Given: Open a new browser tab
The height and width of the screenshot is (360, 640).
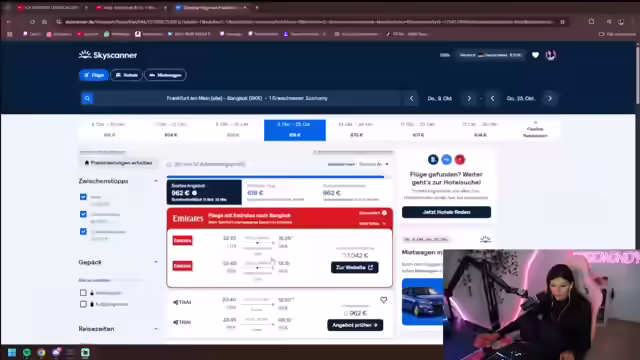Looking at the screenshot, I should (257, 7).
